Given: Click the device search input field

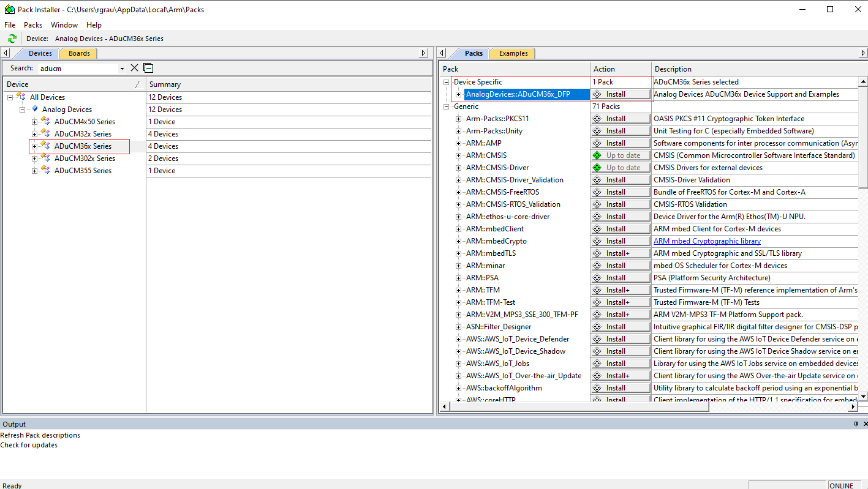Looking at the screenshot, I should click(78, 69).
